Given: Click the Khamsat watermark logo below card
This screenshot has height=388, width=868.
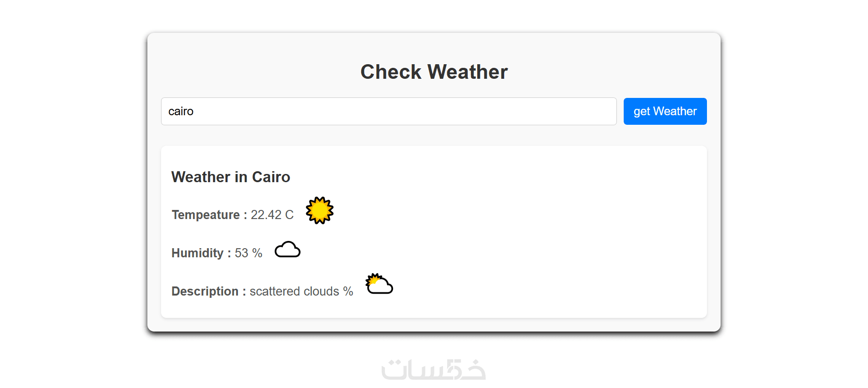Looking at the screenshot, I should [434, 369].
